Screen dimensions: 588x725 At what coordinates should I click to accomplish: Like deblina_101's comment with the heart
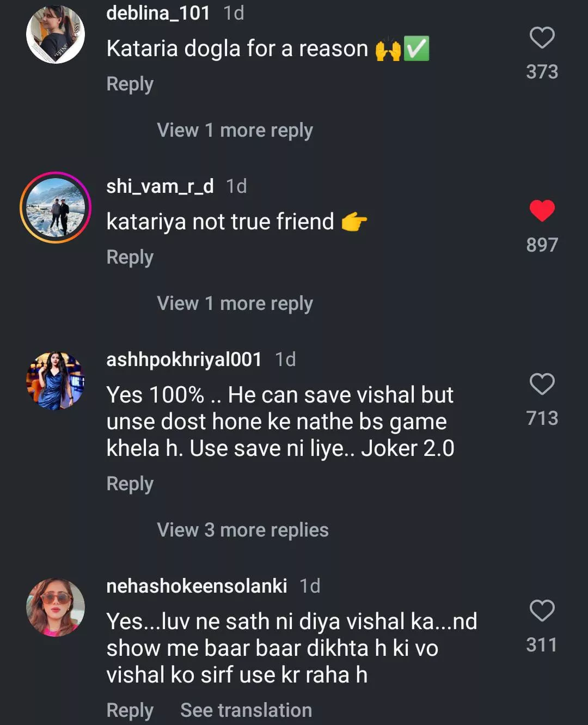tap(542, 38)
